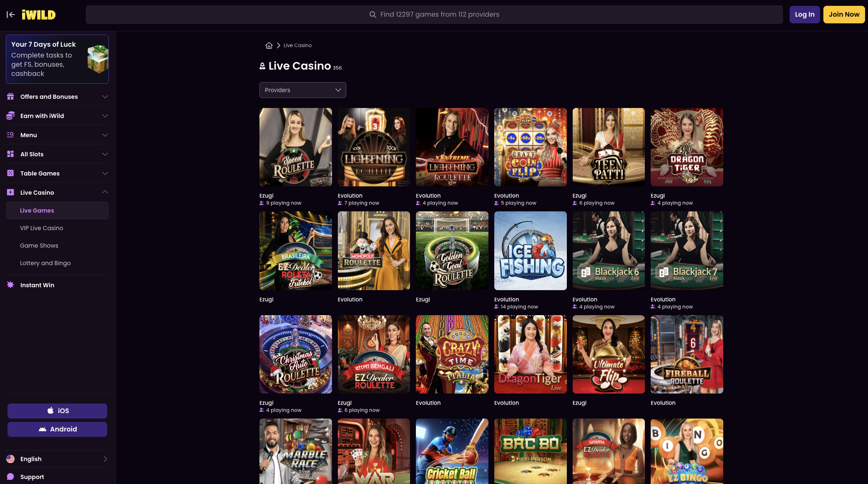The width and height of the screenshot is (868, 484).
Task: Collapse the sidebar using the arrow icon
Action: tap(11, 15)
